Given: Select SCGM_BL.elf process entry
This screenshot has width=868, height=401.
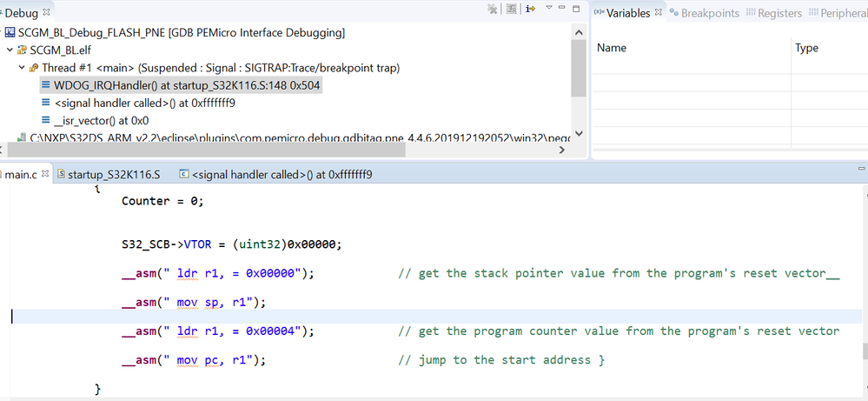Looking at the screenshot, I should [x=61, y=50].
